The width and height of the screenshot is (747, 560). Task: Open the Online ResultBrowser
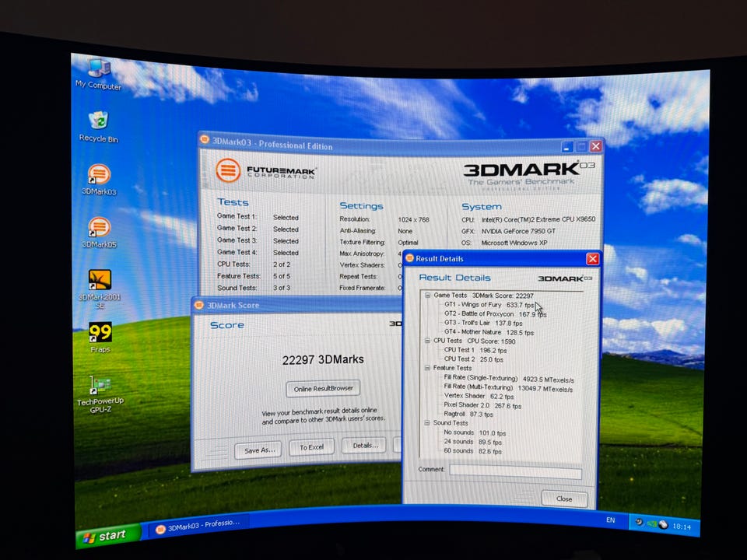[x=323, y=389]
